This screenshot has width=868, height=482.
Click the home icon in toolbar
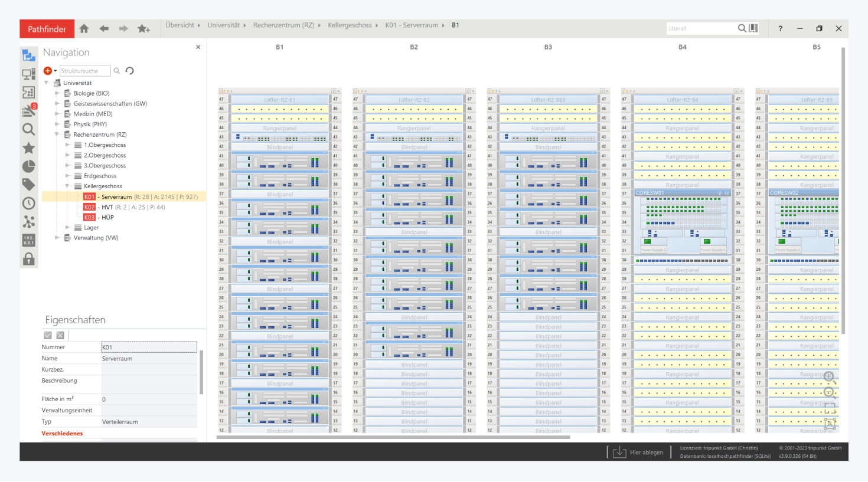pyautogui.click(x=84, y=28)
